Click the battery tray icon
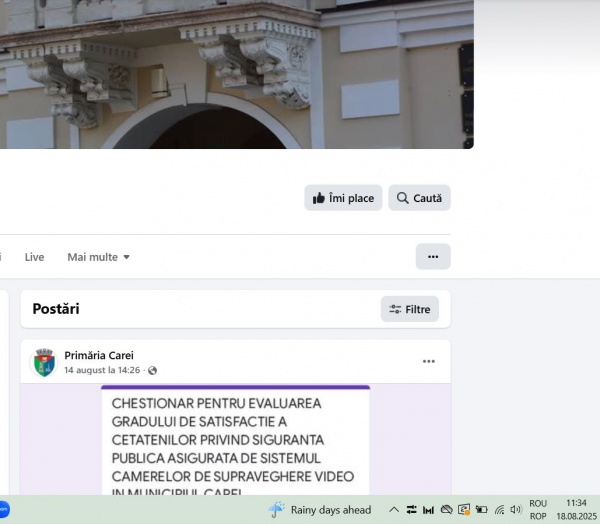Viewport: 600px width, 524px height. pyautogui.click(x=481, y=510)
